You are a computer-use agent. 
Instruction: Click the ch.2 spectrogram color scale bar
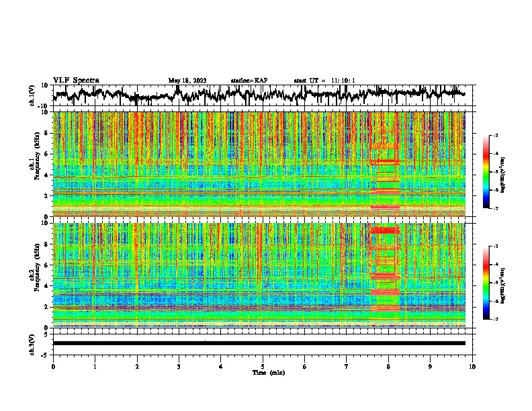point(486,283)
